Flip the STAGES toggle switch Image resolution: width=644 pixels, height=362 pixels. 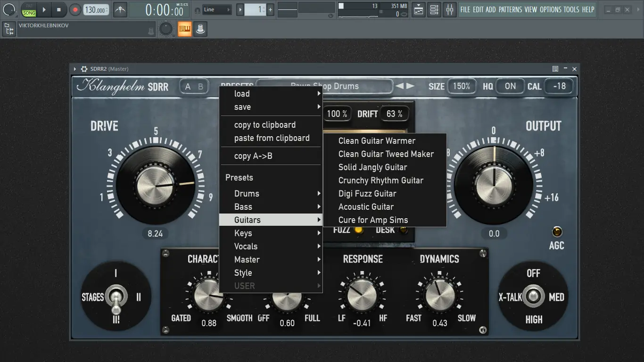tap(116, 298)
